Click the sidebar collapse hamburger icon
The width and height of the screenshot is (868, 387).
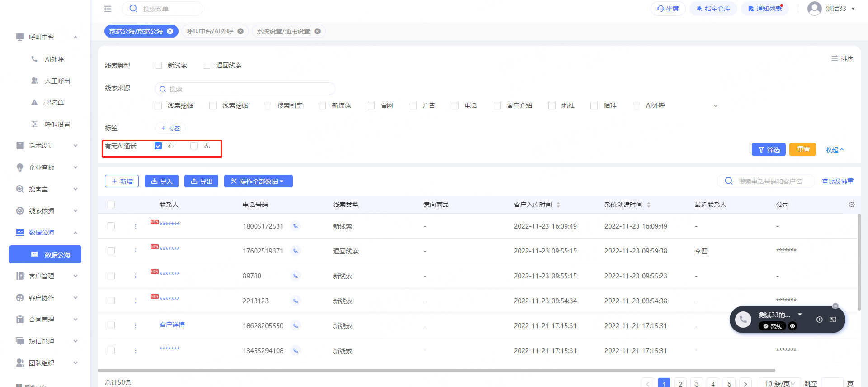(108, 9)
